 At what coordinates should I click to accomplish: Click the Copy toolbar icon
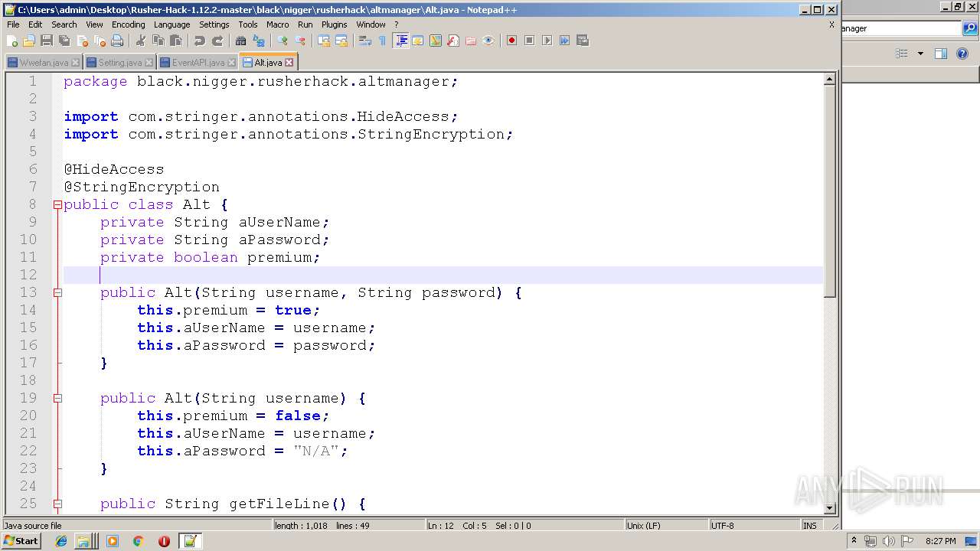point(158,41)
